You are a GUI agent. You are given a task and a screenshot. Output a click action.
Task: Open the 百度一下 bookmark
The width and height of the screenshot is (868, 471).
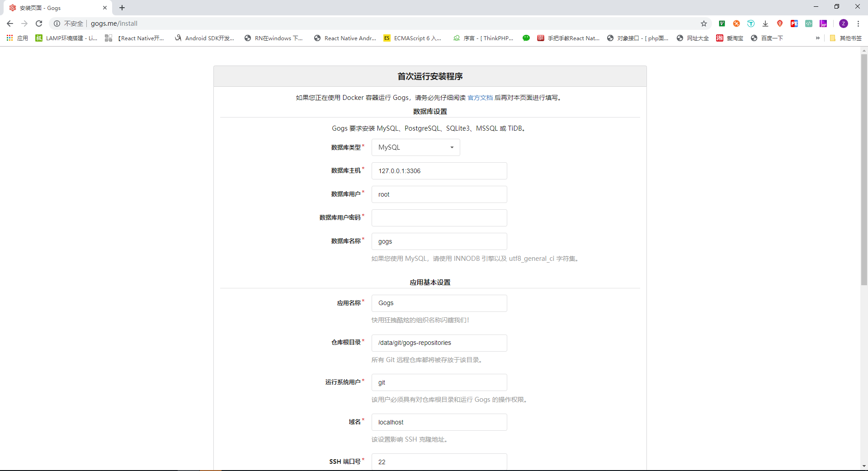click(x=767, y=38)
